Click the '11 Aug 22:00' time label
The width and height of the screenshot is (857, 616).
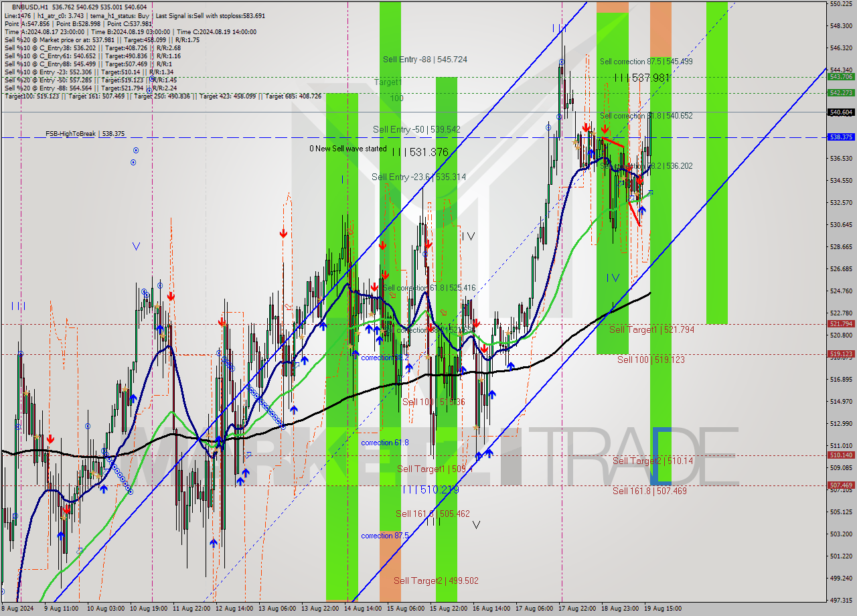[x=190, y=609]
